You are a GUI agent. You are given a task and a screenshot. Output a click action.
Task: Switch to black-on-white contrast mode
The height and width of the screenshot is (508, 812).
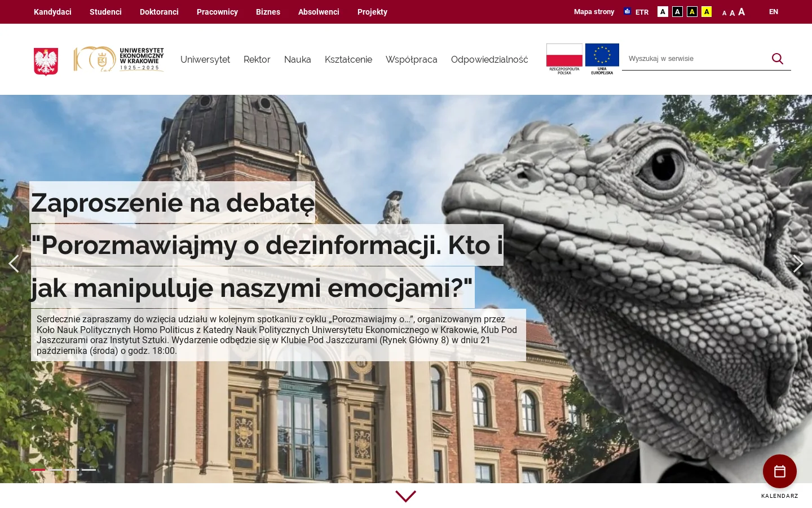[x=663, y=12]
